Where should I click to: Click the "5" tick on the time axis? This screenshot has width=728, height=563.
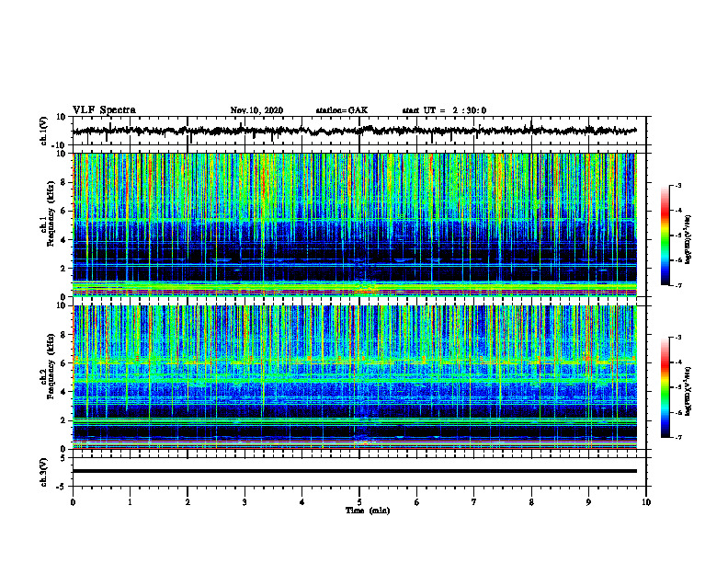click(359, 502)
